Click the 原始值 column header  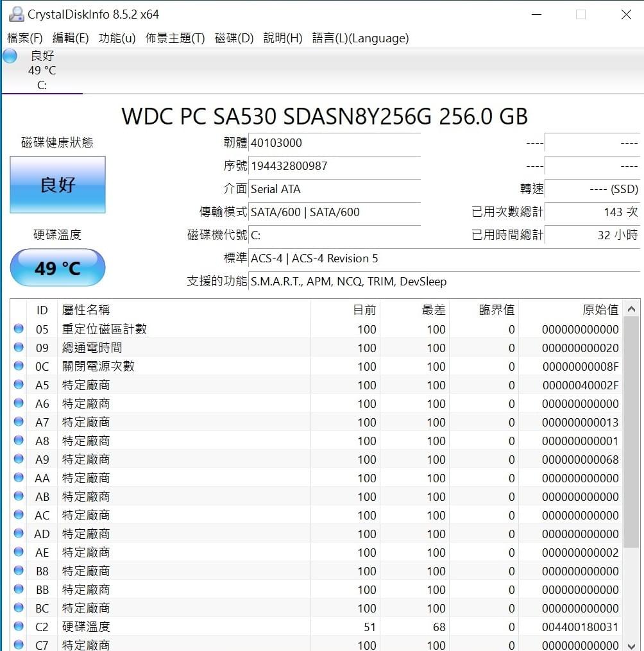(x=570, y=310)
